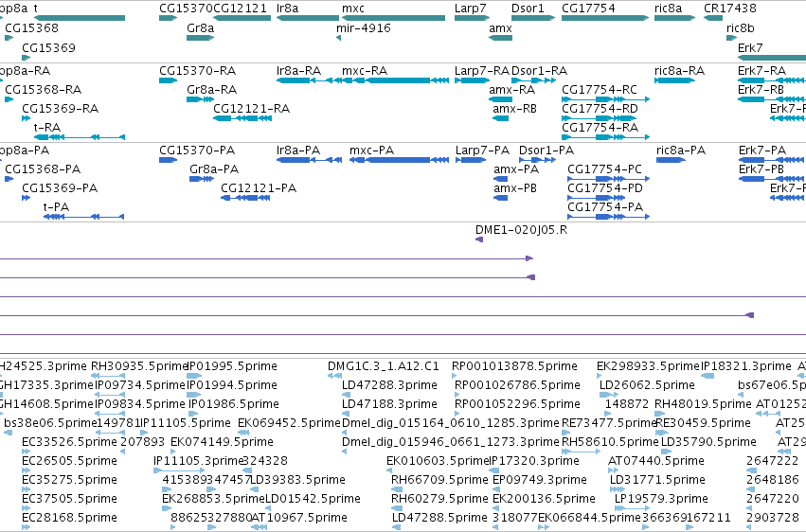Click the CG15370-RA transcript
Image resolution: width=806 pixels, height=532 pixels.
[168, 80]
